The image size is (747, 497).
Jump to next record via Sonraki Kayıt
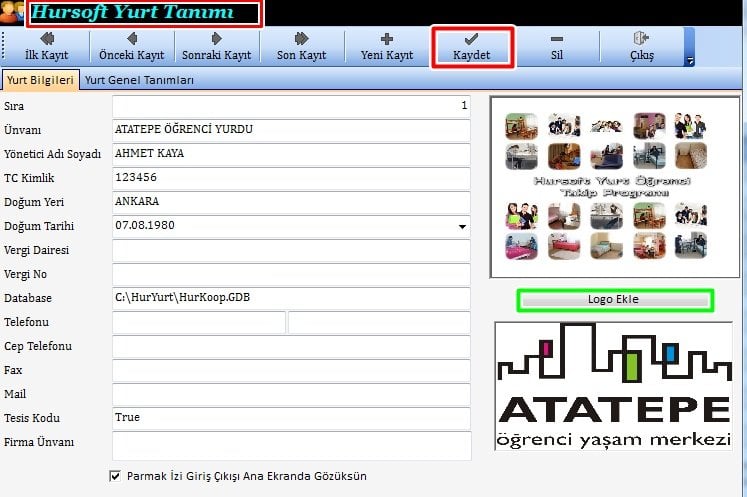(x=217, y=46)
